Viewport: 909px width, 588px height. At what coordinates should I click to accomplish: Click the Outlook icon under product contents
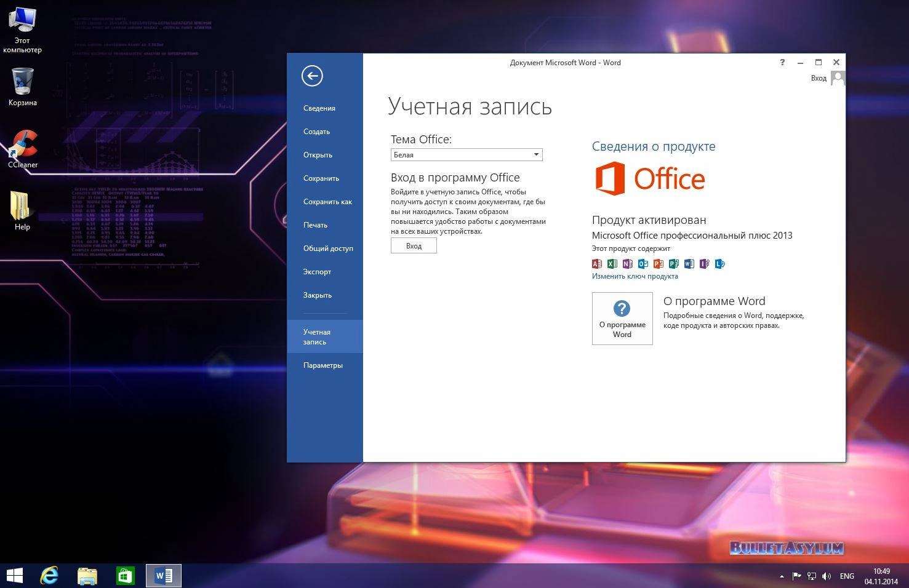coord(643,264)
